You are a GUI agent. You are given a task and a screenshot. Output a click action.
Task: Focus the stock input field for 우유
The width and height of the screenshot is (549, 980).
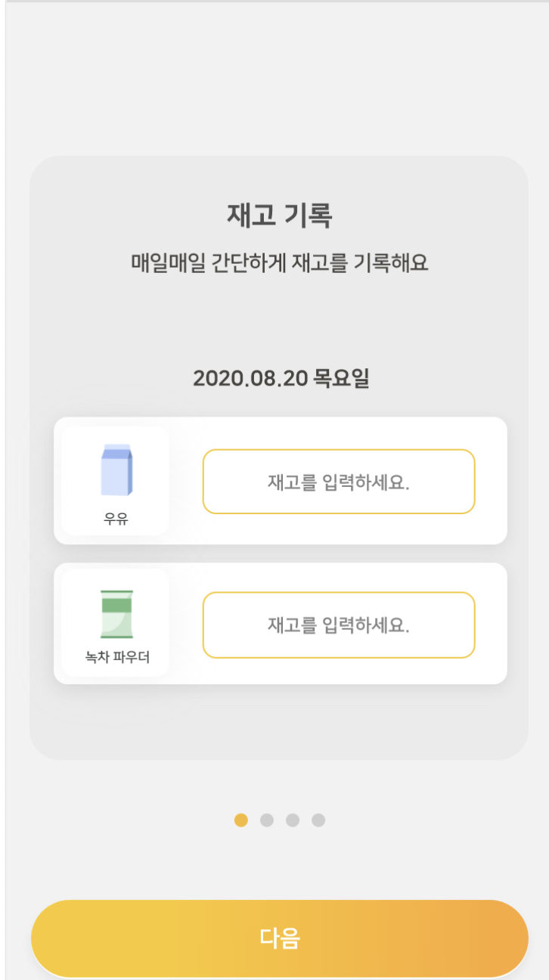[338, 482]
